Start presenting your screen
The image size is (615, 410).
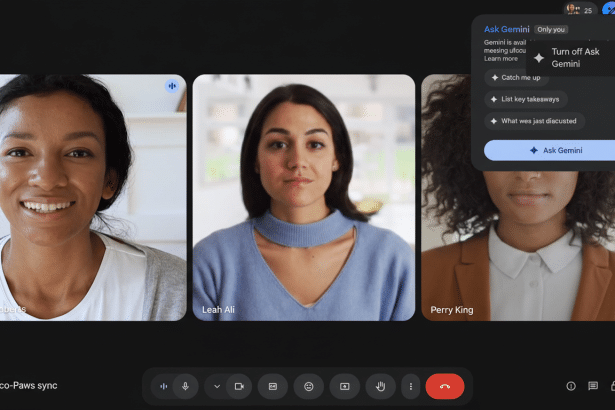[x=345, y=386]
